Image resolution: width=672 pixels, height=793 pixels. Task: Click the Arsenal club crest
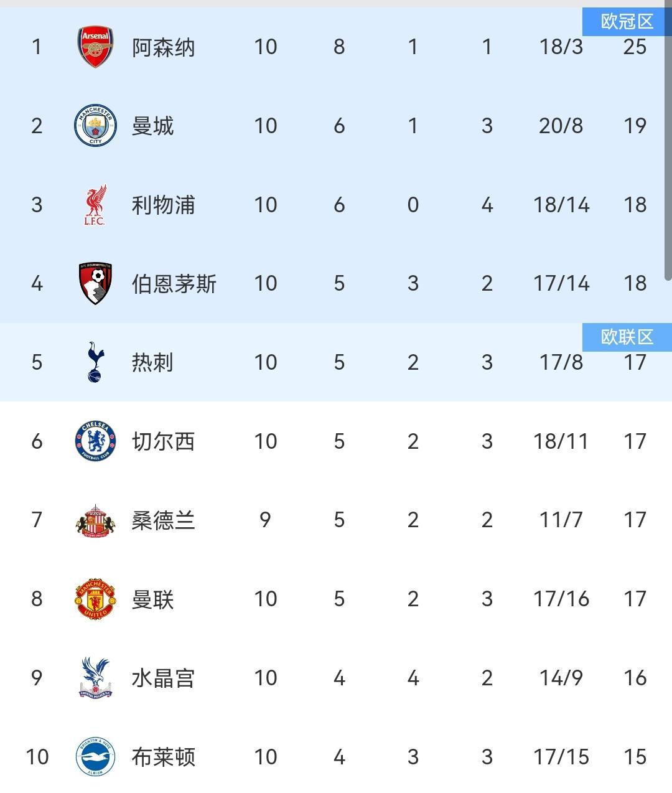95,47
